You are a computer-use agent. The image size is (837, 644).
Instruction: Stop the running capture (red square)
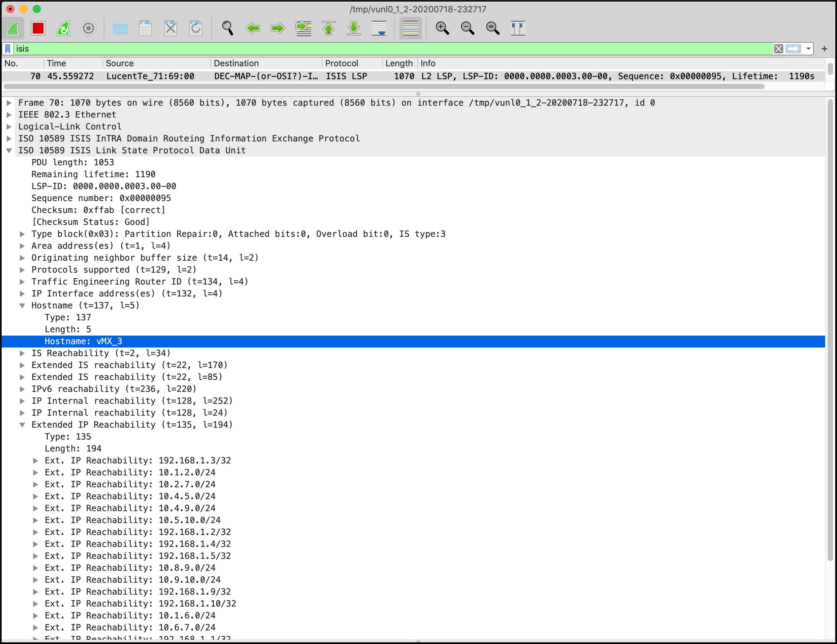[38, 28]
